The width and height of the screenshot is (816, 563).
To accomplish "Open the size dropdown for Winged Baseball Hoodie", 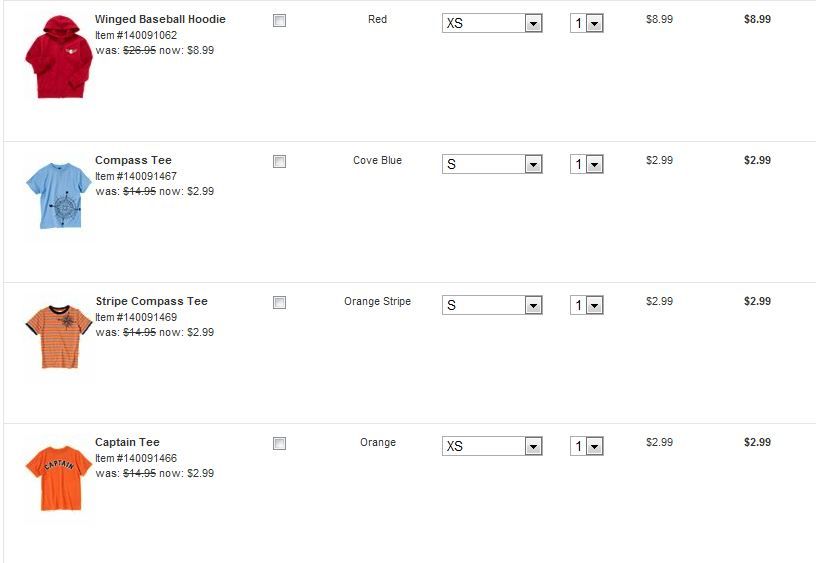I will click(491, 23).
